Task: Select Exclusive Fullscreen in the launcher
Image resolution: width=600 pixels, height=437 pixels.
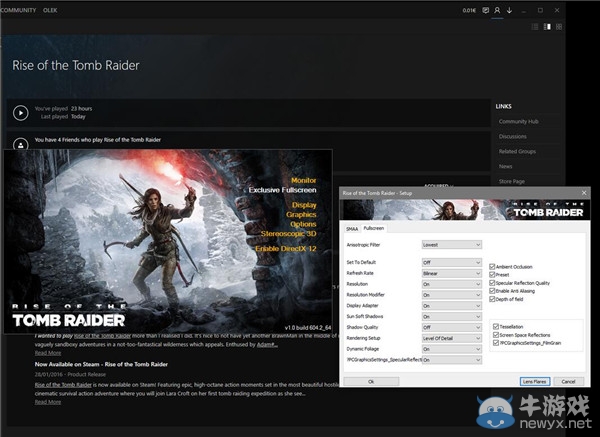Action: click(282, 190)
